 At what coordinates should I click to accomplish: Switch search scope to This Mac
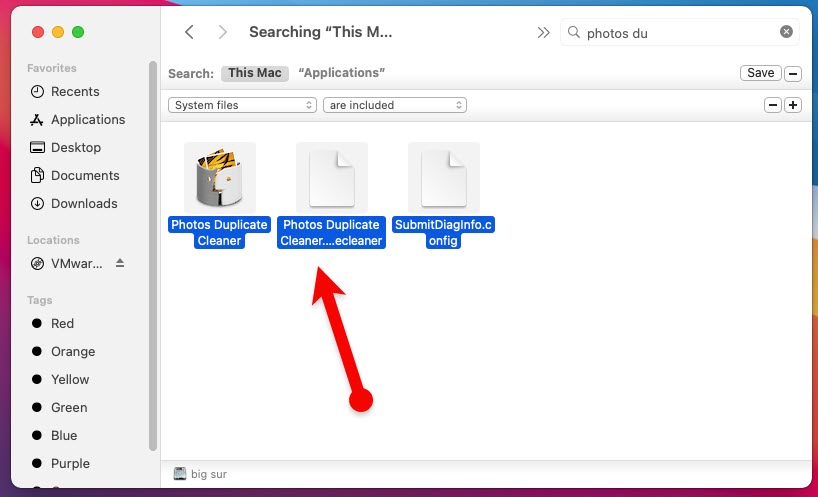(255, 73)
